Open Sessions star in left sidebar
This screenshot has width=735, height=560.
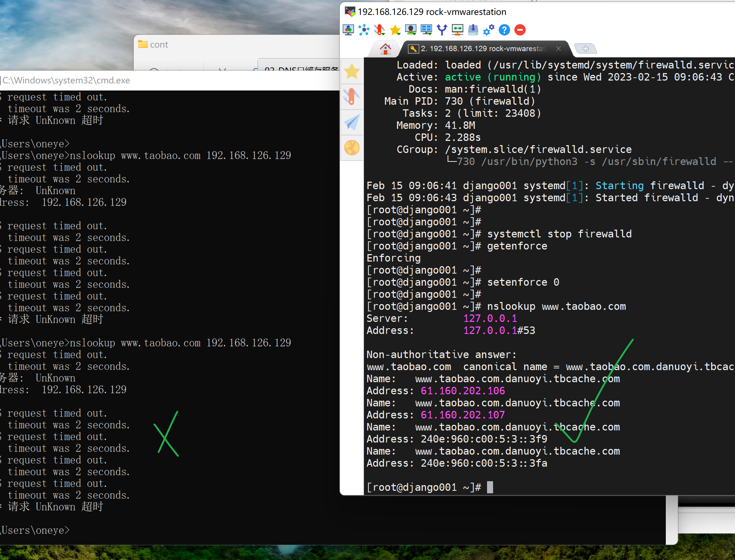tap(352, 71)
